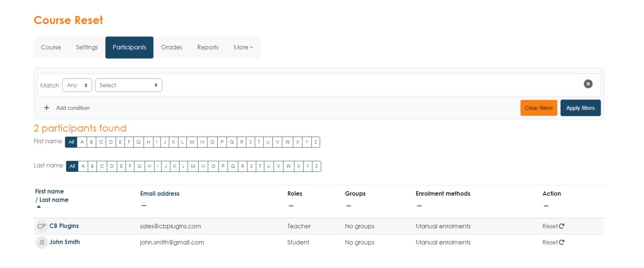Open the Select filter type dropdown
This screenshot has height=268, width=644.
(128, 85)
